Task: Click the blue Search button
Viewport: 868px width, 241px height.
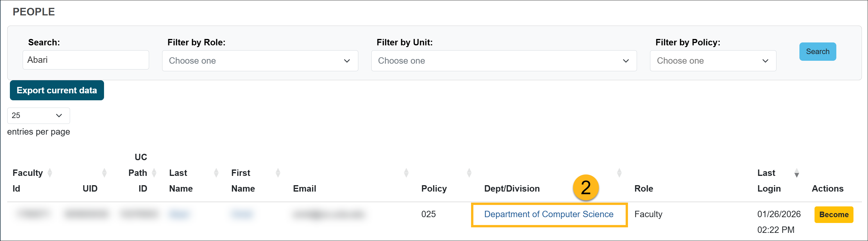Action: pos(817,51)
